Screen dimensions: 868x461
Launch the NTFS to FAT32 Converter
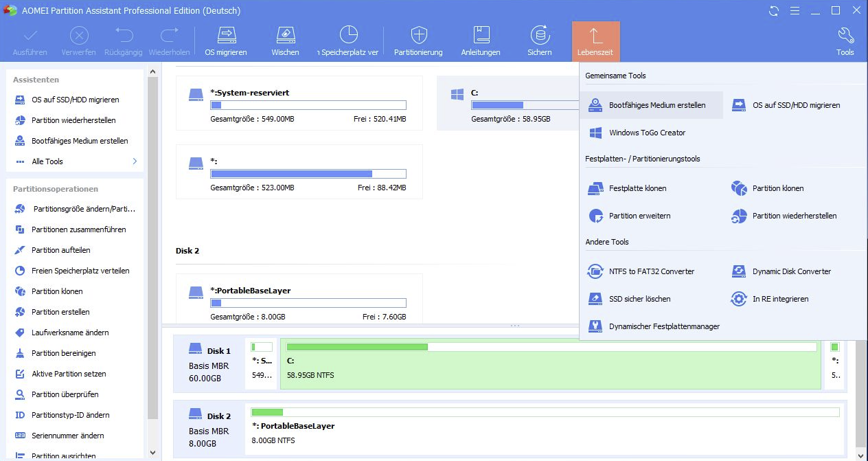point(650,271)
